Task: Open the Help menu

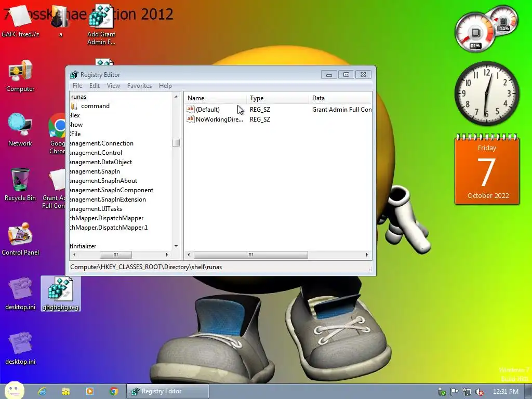Action: 165,86
